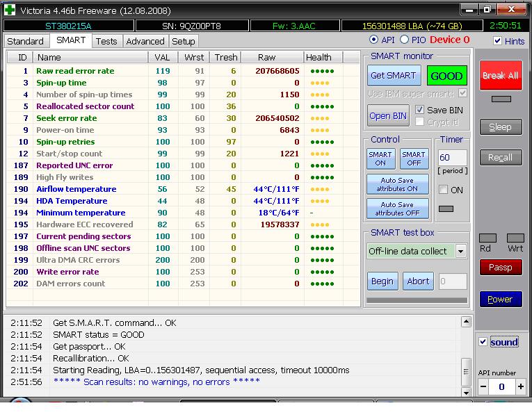Decrease API number with minus button
This screenshot has width=532, height=417.
tap(484, 386)
